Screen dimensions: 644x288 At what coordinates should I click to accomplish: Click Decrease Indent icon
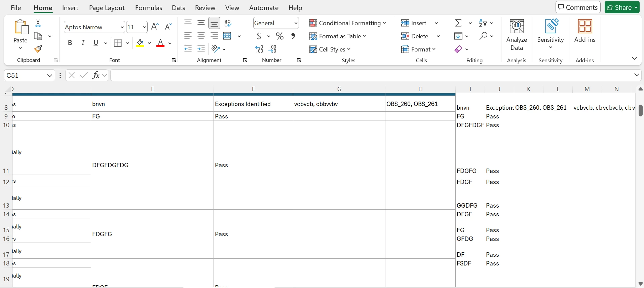pyautogui.click(x=188, y=49)
